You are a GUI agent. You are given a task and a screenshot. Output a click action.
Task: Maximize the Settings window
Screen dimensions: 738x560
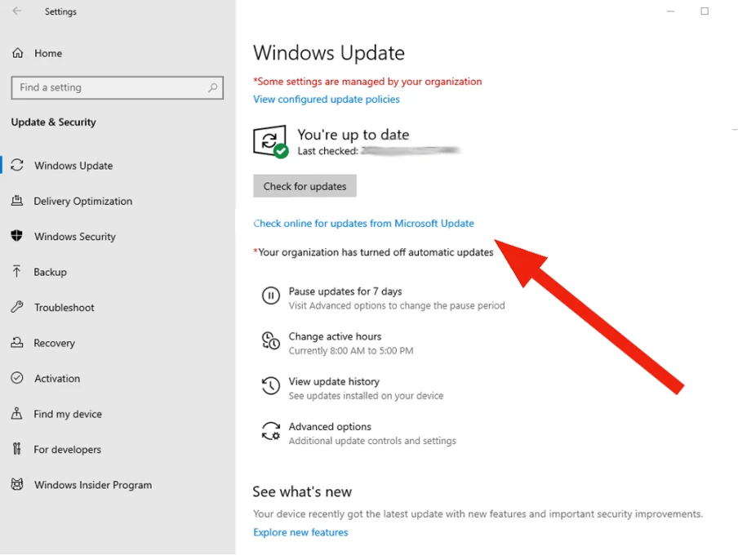pos(705,11)
